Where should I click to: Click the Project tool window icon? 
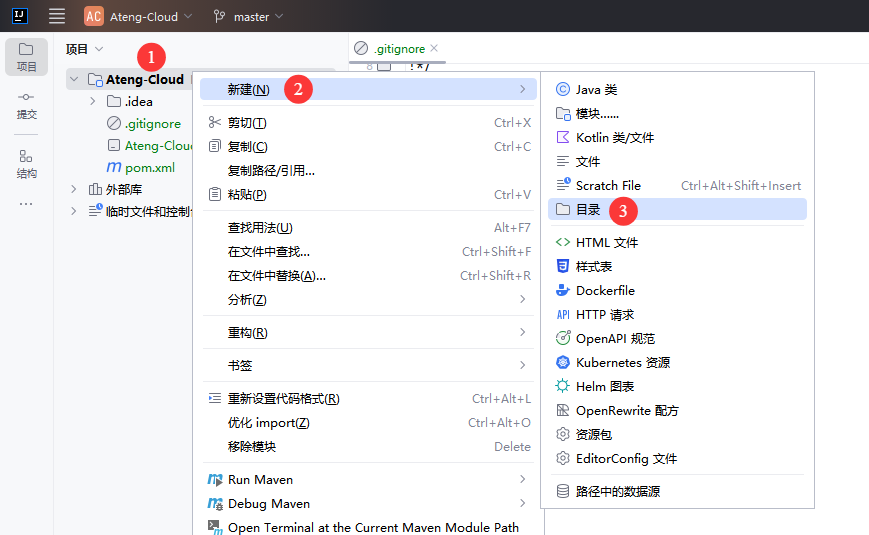pos(26,57)
